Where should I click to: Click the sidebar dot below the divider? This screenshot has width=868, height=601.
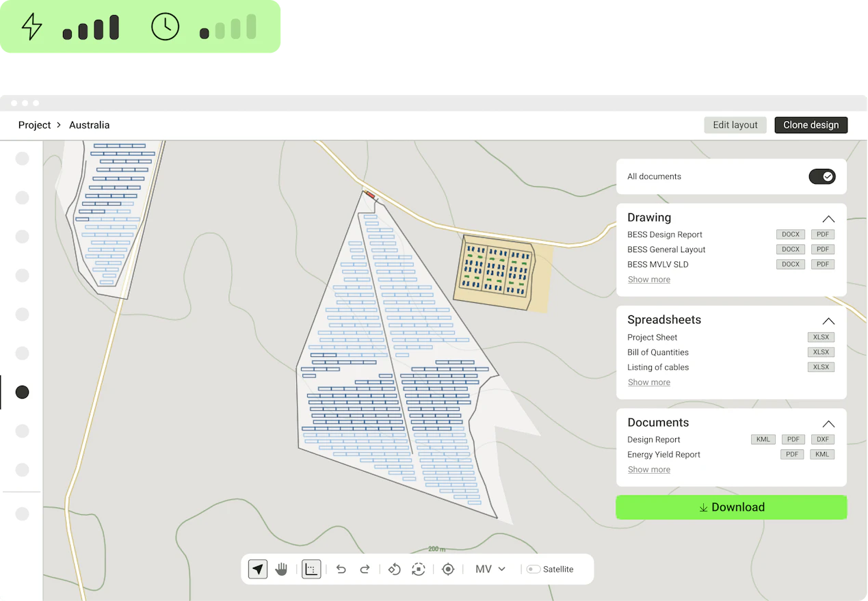[x=23, y=513]
